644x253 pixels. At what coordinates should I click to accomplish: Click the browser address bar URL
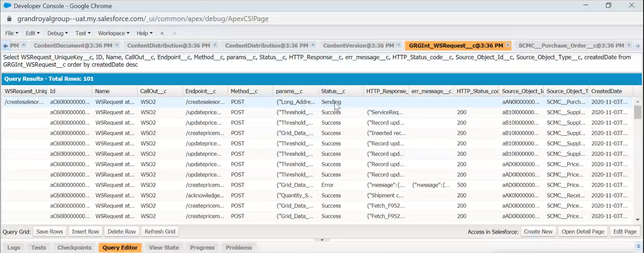(x=143, y=19)
